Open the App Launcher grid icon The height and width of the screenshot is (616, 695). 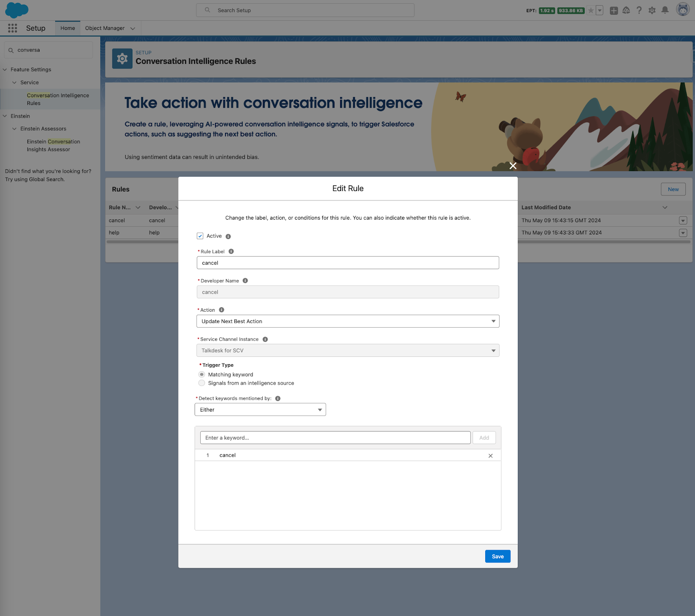[x=13, y=28]
